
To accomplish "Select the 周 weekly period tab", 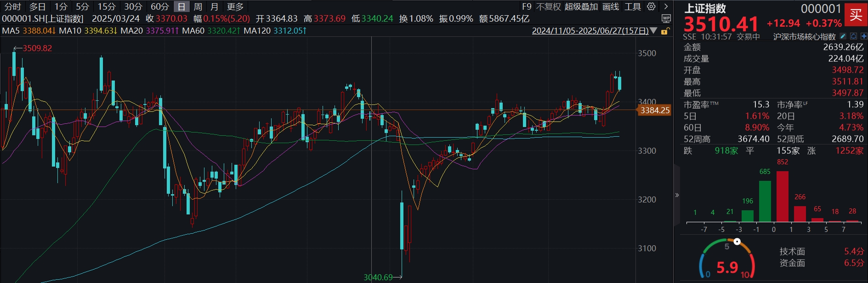I will tap(198, 6).
